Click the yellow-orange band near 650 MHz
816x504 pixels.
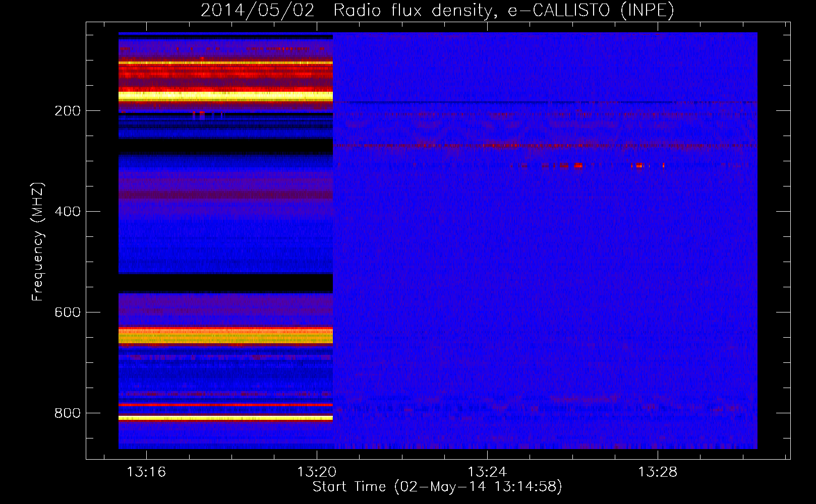[225, 336]
